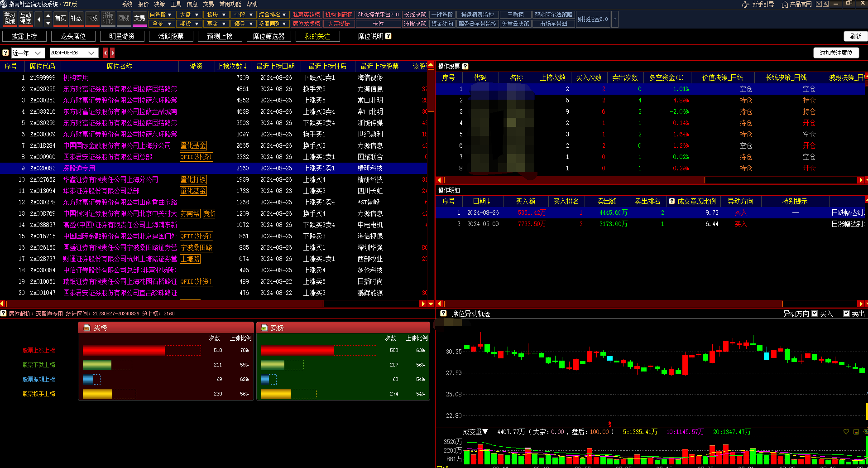Image resolution: width=868 pixels, height=468 pixels.
Task: Open the 2024-08-26 date dropdown
Action: coord(91,53)
